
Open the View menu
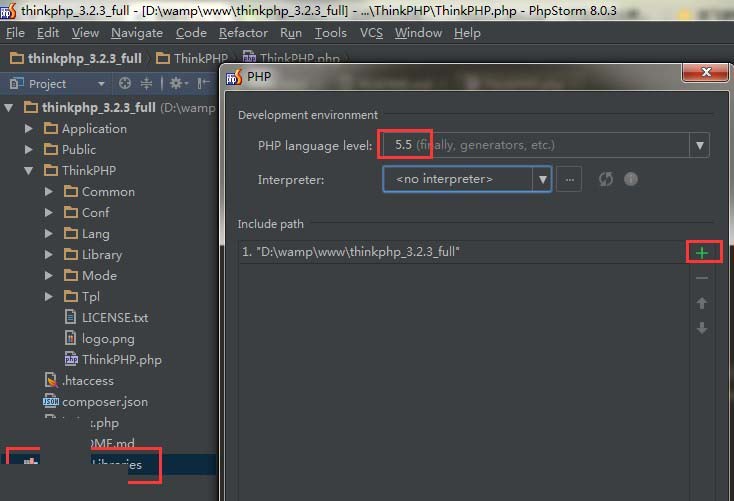[85, 33]
